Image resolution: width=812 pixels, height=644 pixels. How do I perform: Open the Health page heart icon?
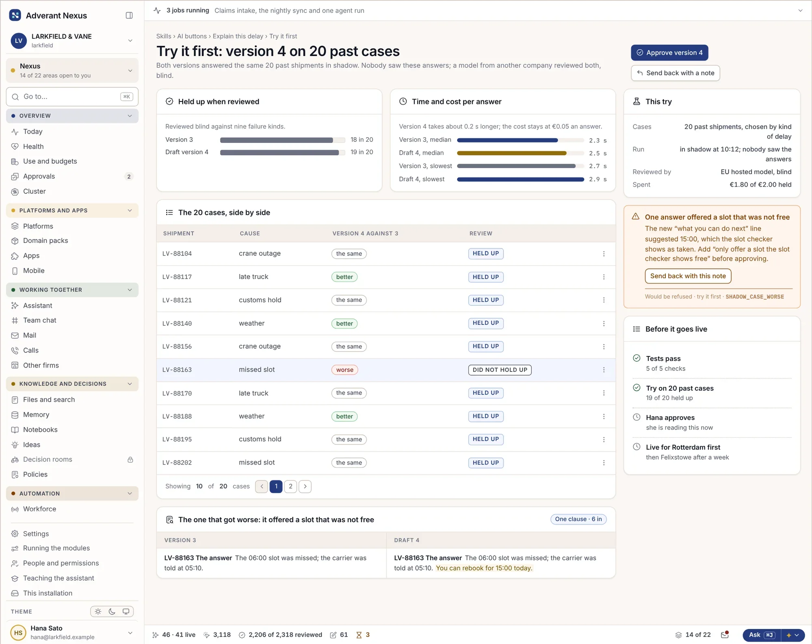[15, 147]
